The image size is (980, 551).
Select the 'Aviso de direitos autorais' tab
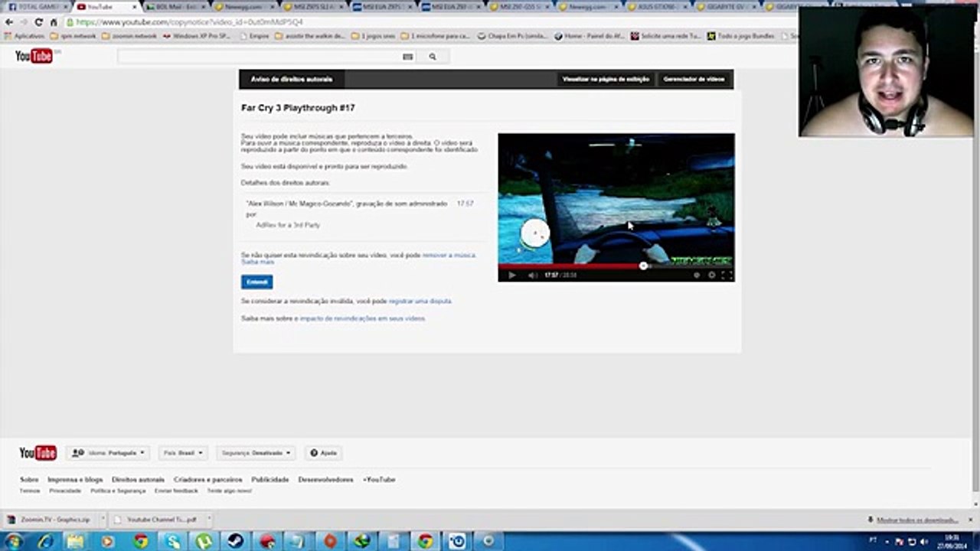(x=292, y=80)
